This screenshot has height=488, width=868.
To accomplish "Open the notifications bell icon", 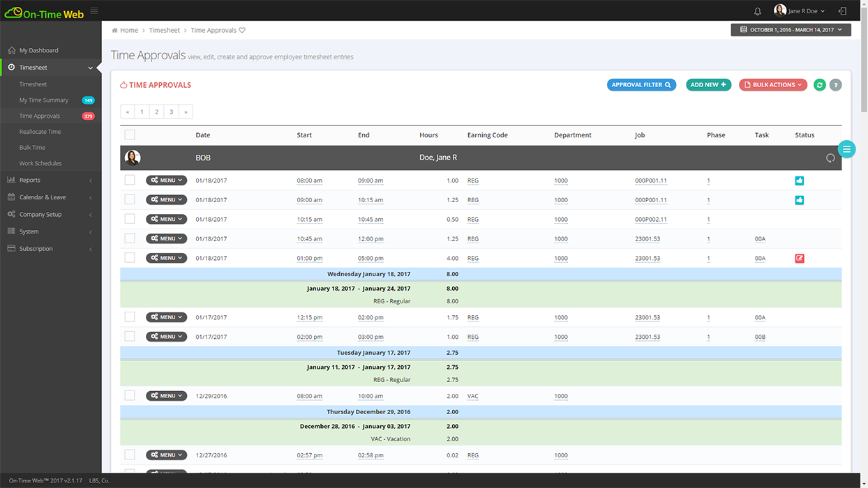I will tap(757, 10).
